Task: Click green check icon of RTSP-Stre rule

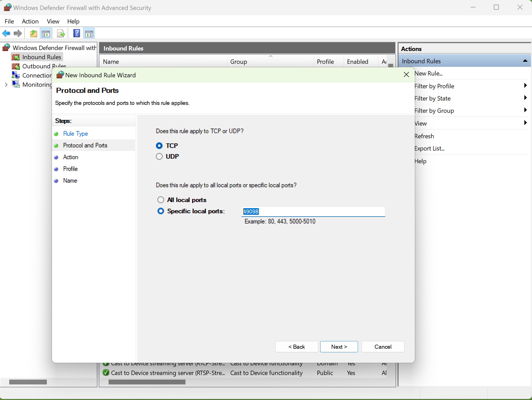Action: point(106,373)
